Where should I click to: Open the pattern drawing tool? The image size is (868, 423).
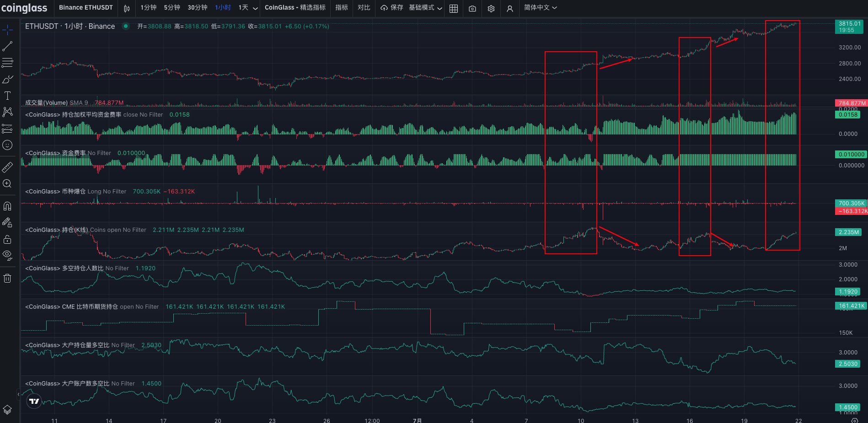pos(7,112)
